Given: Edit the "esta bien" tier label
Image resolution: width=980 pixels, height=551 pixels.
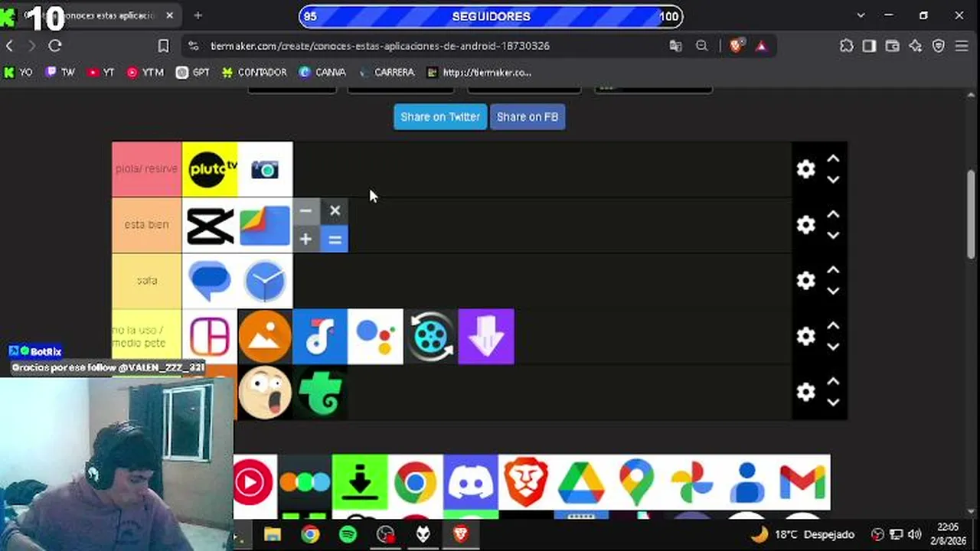Looking at the screenshot, I should click(x=146, y=225).
